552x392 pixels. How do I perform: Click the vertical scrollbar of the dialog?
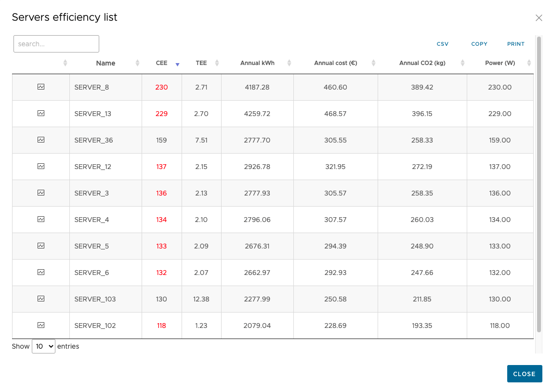pyautogui.click(x=539, y=184)
